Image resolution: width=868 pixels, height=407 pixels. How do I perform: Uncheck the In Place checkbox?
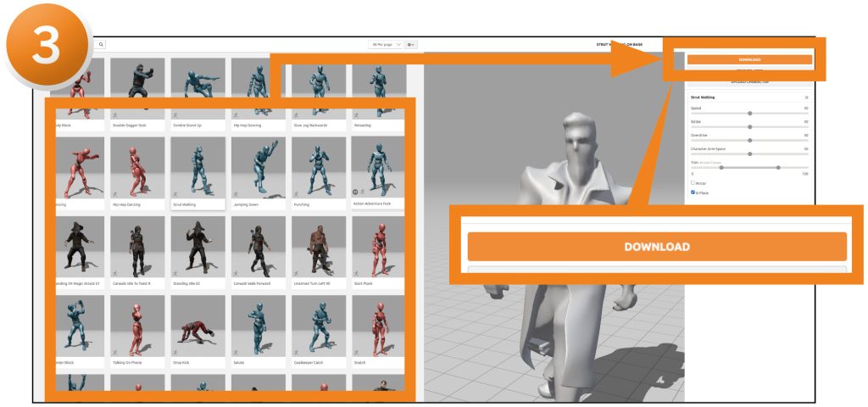(x=693, y=192)
